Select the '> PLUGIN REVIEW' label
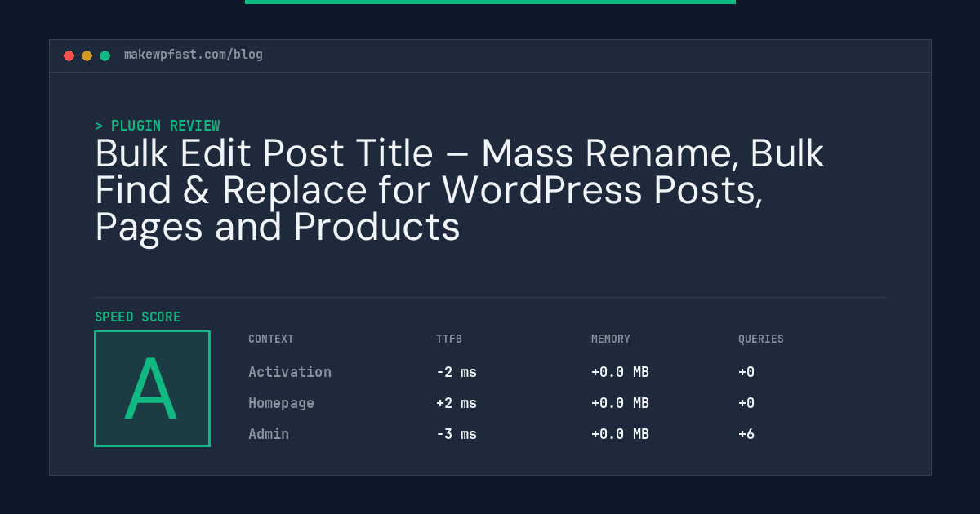The width and height of the screenshot is (980, 514). tap(158, 126)
